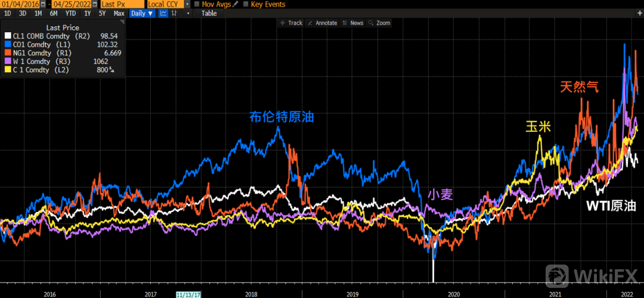Select the YTD time range
The height and width of the screenshot is (298, 644).
coord(70,13)
